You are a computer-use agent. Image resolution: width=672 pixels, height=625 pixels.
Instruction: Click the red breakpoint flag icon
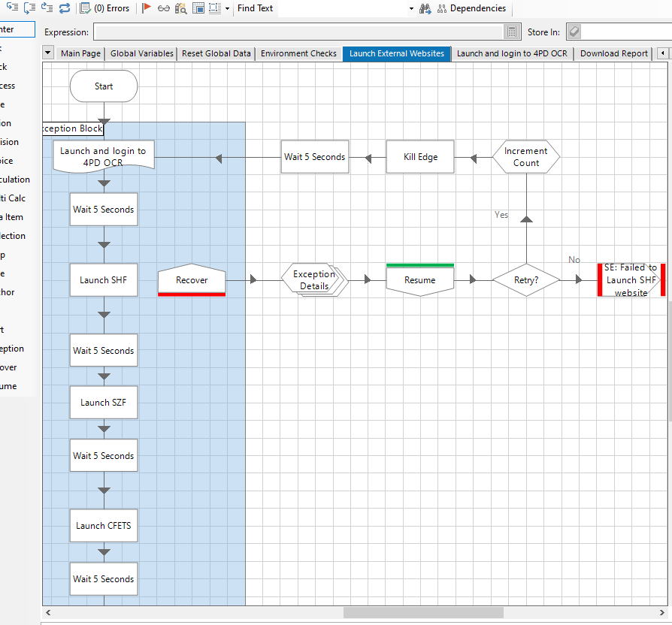point(147,8)
